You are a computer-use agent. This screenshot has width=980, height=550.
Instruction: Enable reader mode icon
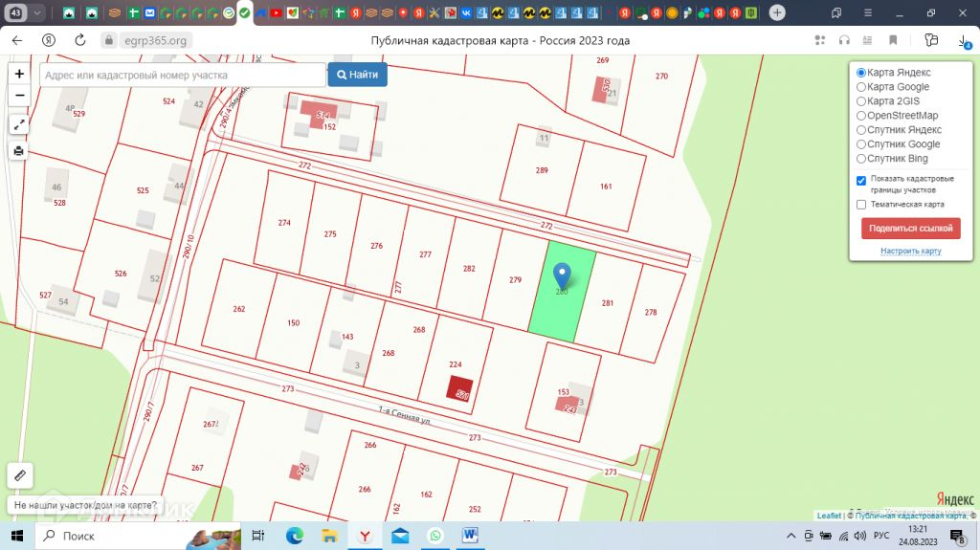coord(867,40)
